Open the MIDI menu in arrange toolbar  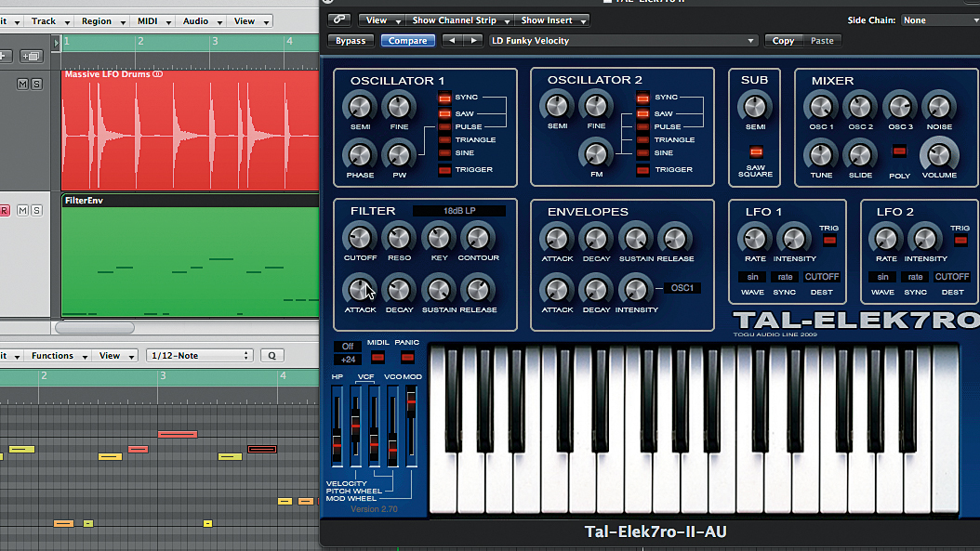(x=152, y=21)
